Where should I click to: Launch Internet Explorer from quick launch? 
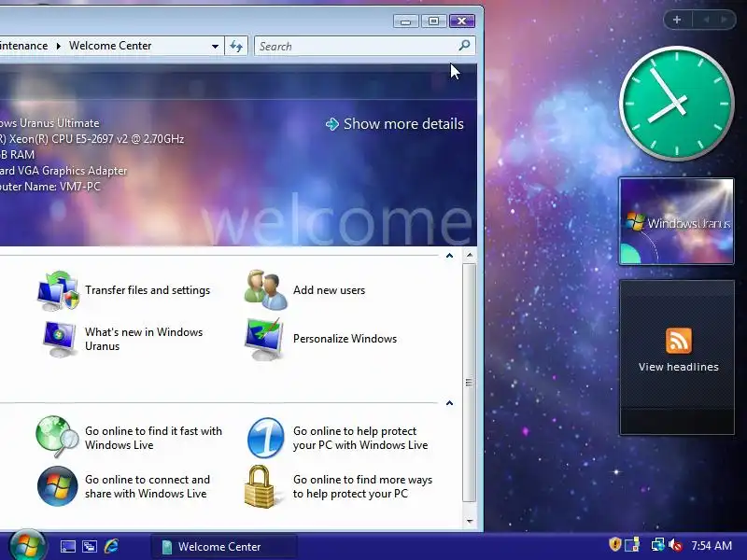111,546
